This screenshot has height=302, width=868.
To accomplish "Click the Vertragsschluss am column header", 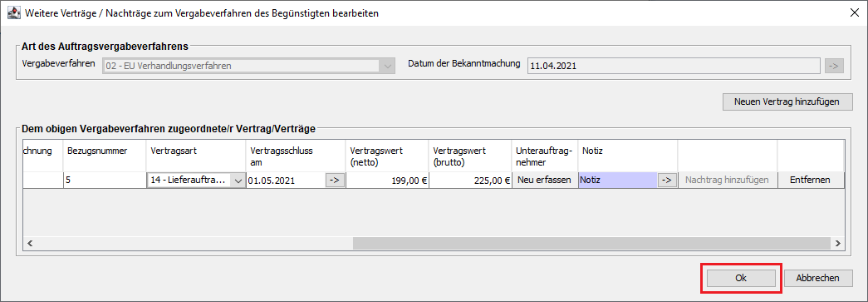I will coord(296,156).
